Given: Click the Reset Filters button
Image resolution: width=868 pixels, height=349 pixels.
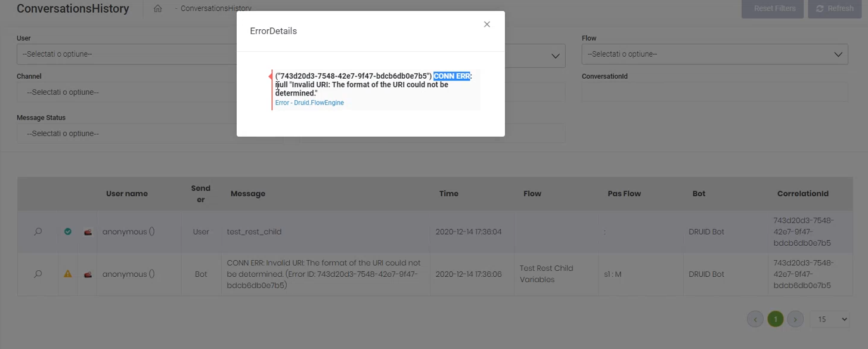Looking at the screenshot, I should [x=774, y=9].
